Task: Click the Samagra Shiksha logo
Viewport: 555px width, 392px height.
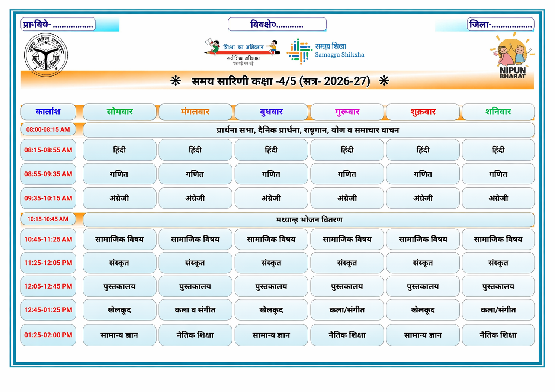Action: (x=325, y=51)
